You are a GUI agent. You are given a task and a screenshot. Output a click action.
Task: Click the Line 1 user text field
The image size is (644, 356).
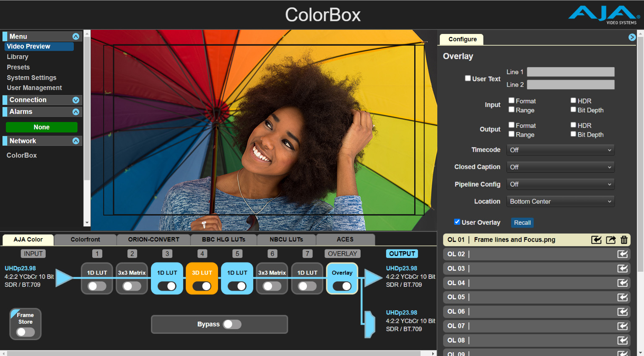coord(570,72)
